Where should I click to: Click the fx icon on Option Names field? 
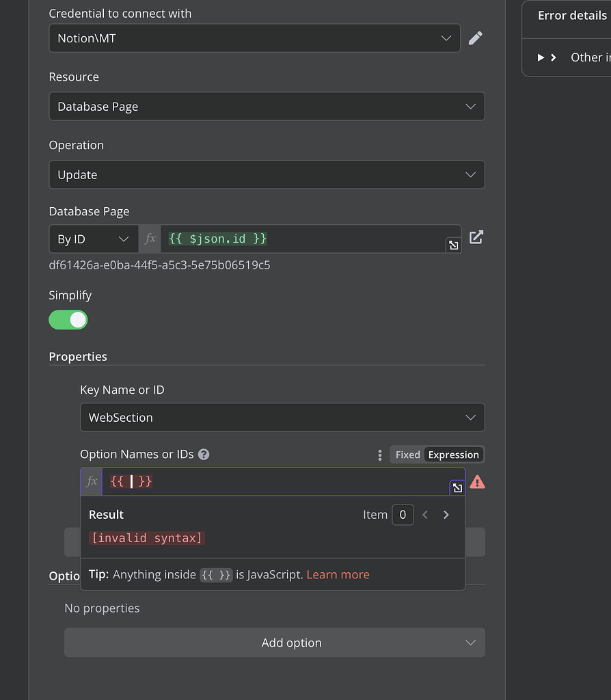click(91, 481)
